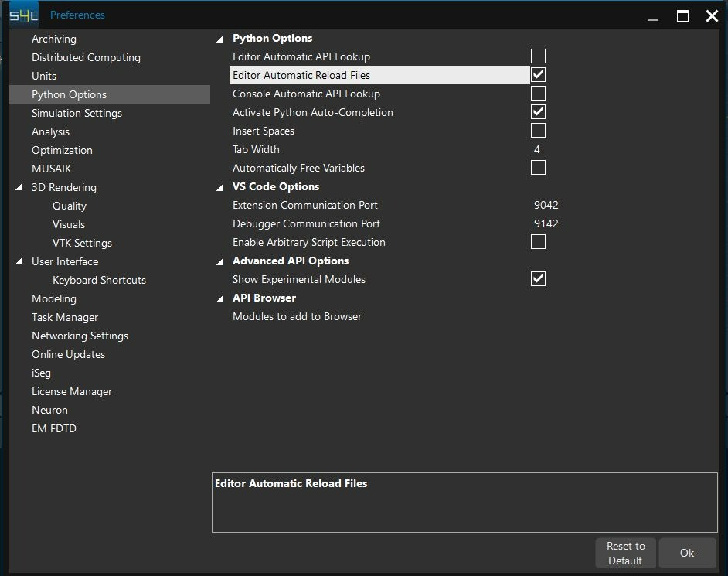Enable Editor Automatic API Lookup checkbox
Image resolution: width=728 pixels, height=576 pixels.
pyautogui.click(x=538, y=56)
